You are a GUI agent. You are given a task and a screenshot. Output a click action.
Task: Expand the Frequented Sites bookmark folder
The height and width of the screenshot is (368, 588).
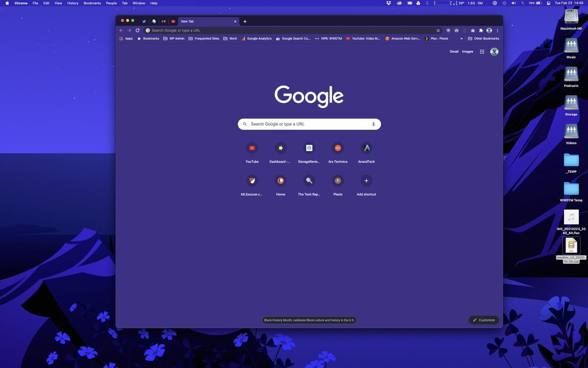[x=204, y=38]
